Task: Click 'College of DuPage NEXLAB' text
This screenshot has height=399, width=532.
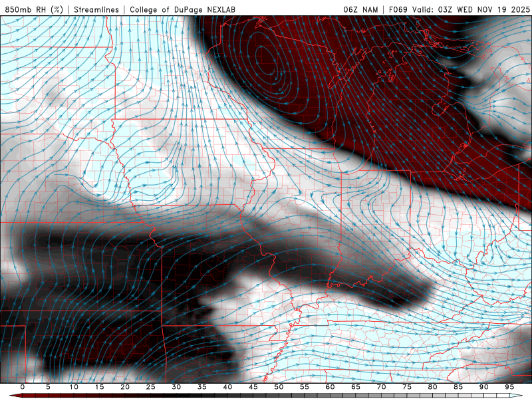Action: (182, 9)
